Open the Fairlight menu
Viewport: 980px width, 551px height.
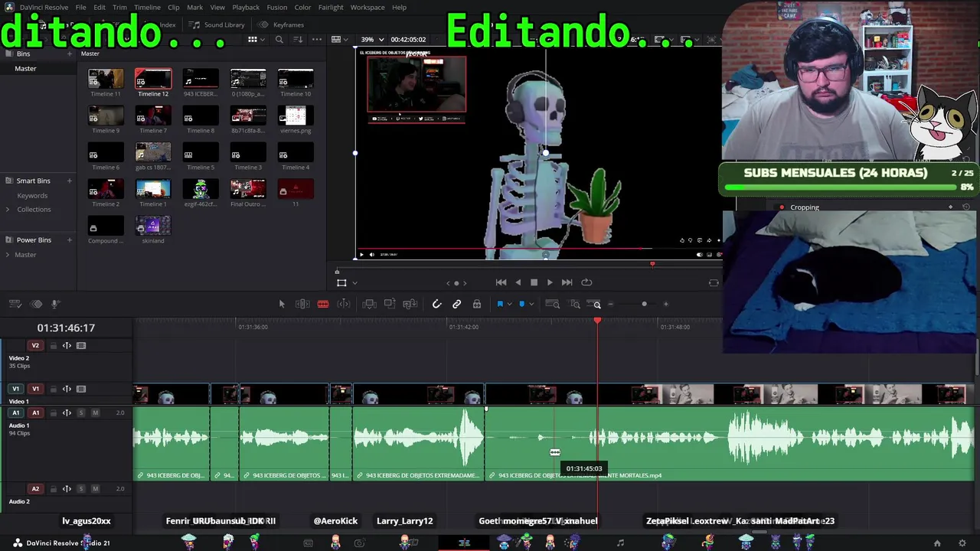331,8
